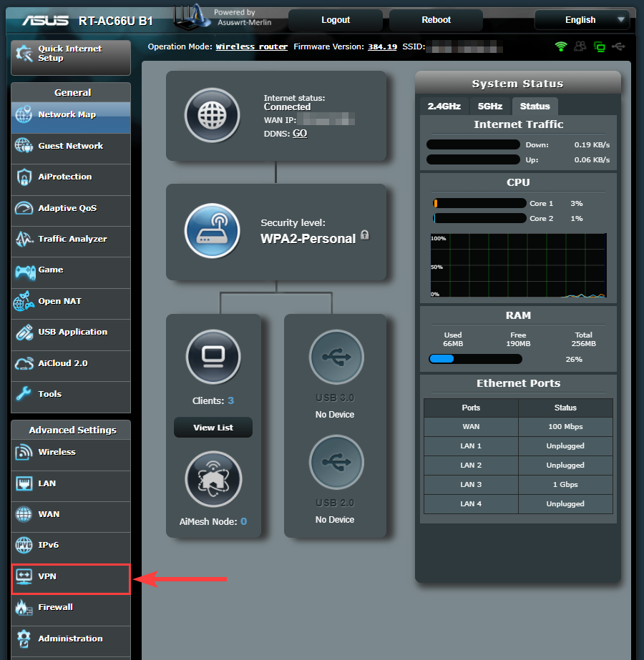Switch to the 5GHz tab
This screenshot has height=660, width=644.
490,106
